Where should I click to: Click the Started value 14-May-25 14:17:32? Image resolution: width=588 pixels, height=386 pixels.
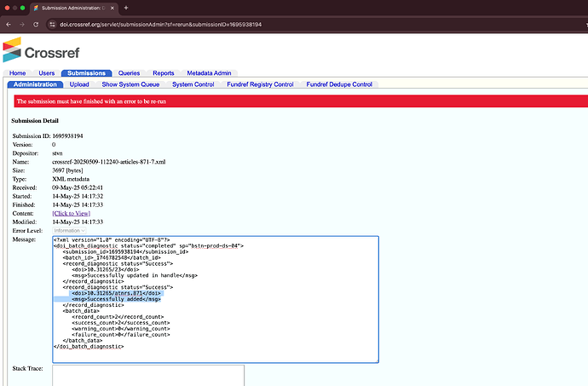78,197
